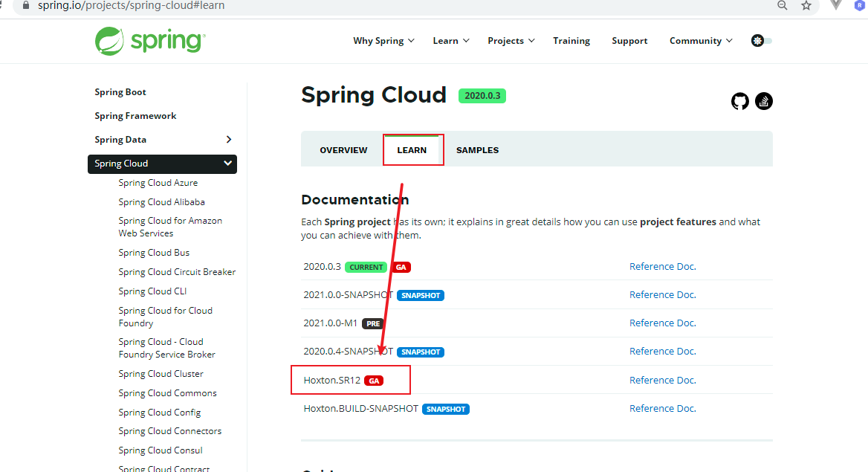Click the browser zoom magnifier icon
Viewport: 868px width, 472px height.
point(783,5)
